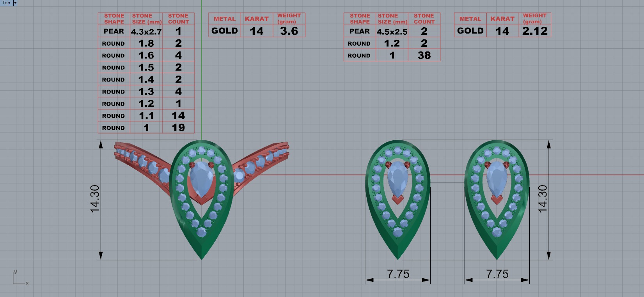The height and width of the screenshot is (297, 644).
Task: Select the KARAT header above the 3.6 gram table
Action: (257, 19)
